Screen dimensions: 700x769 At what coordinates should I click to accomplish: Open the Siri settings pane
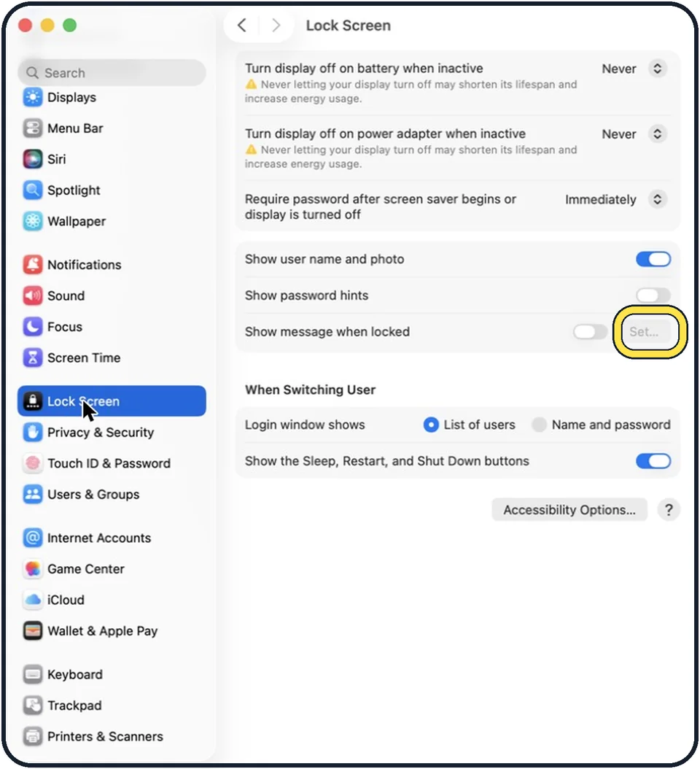coord(112,159)
